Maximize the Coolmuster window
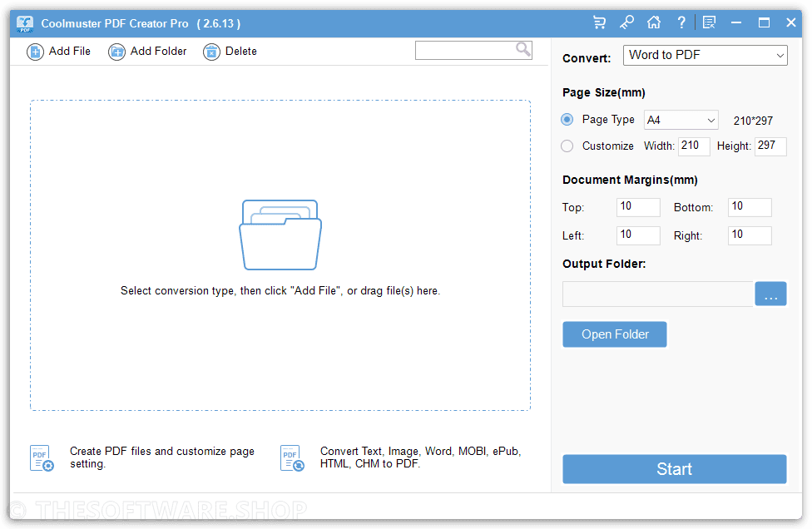 click(764, 22)
